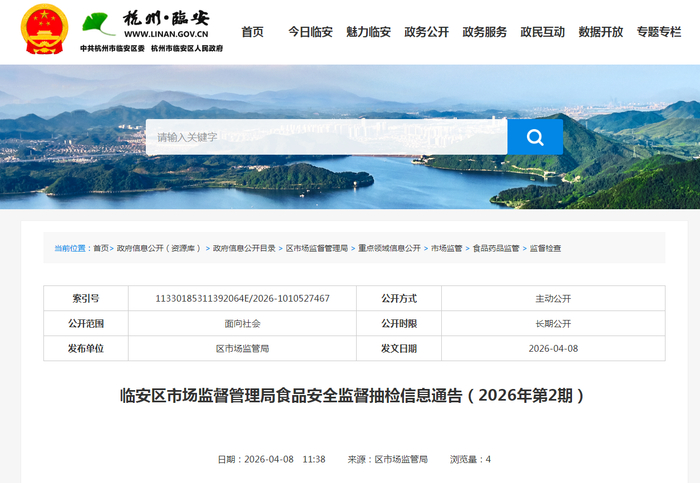Select 数据开放 in the navigation bar
Image resolution: width=700 pixels, height=483 pixels.
click(x=600, y=32)
